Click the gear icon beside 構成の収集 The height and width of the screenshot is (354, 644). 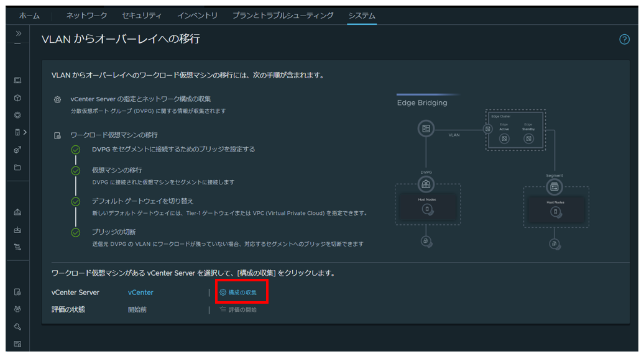click(223, 293)
